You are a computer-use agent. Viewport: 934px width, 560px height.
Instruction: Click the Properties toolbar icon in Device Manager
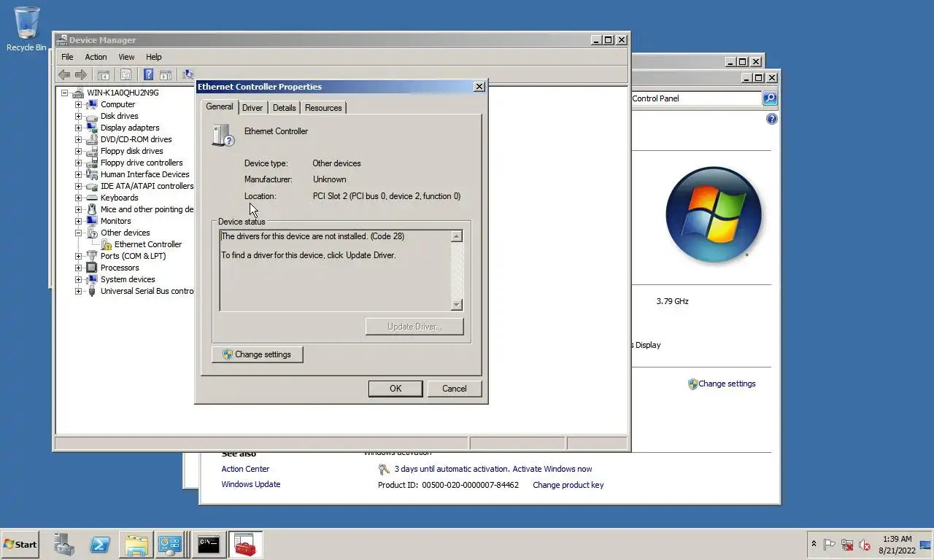click(126, 74)
